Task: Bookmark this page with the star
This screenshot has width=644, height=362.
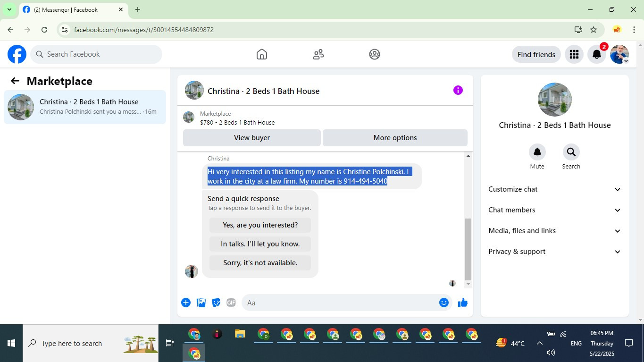Action: point(594,30)
